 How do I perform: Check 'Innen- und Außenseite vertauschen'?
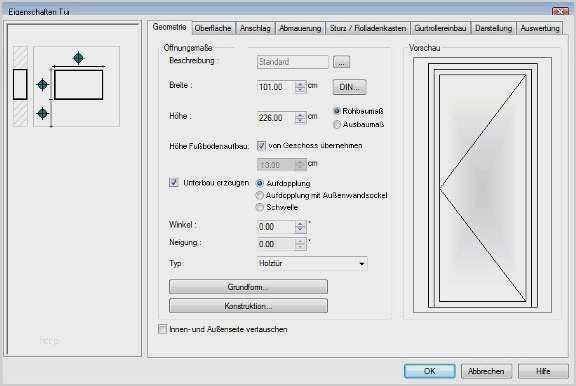click(x=162, y=329)
